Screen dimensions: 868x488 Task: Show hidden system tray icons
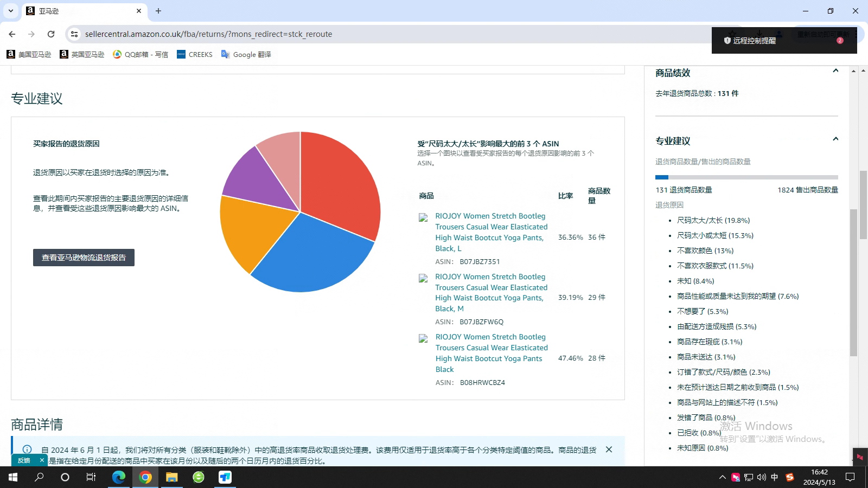(722, 477)
